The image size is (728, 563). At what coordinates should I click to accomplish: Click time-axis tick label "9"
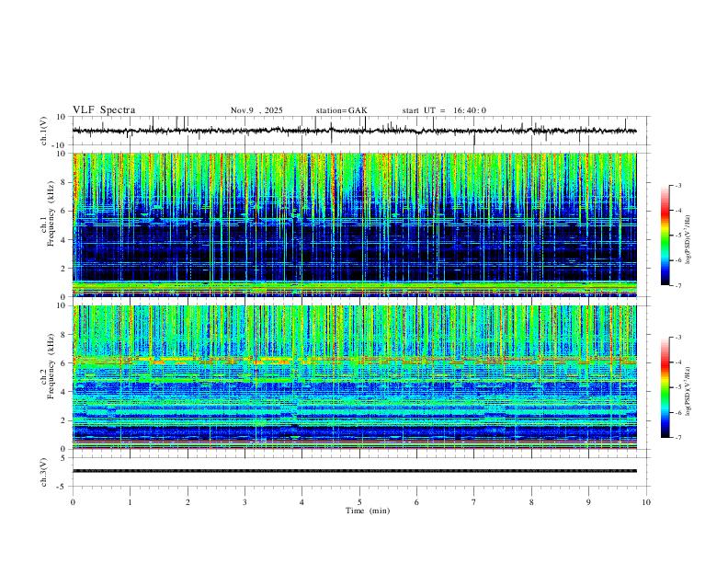[588, 502]
